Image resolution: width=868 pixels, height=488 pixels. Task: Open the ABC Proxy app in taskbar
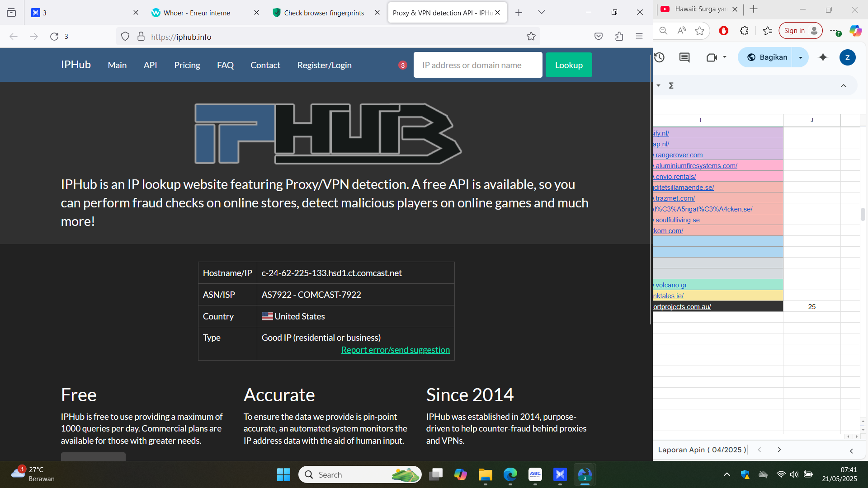coord(535,474)
